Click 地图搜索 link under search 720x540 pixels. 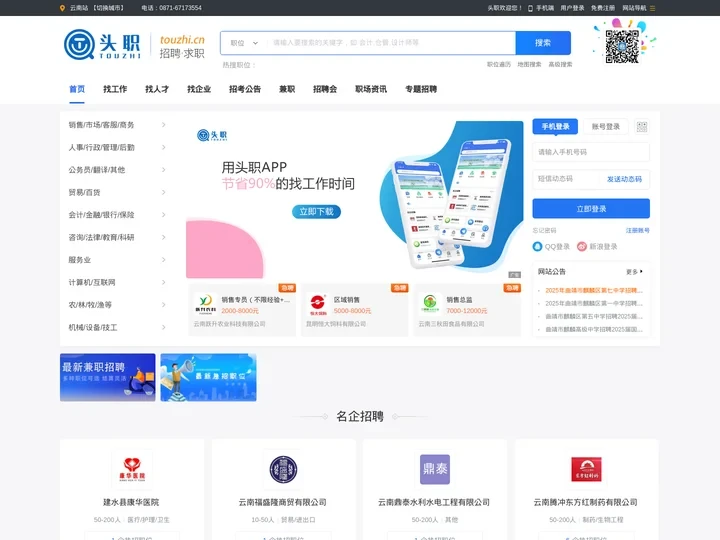click(x=529, y=65)
